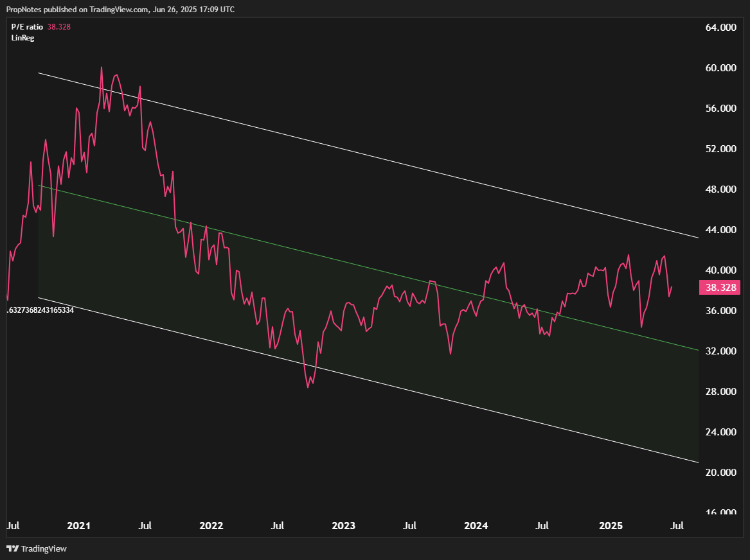
Task: Click the TradingView logo in the bottom-left corner
Action: pyautogui.click(x=37, y=548)
